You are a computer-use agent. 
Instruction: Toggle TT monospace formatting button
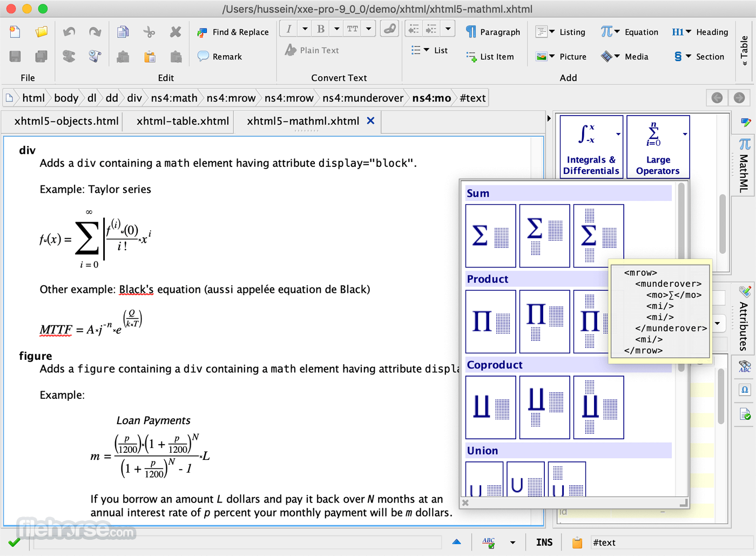click(353, 29)
